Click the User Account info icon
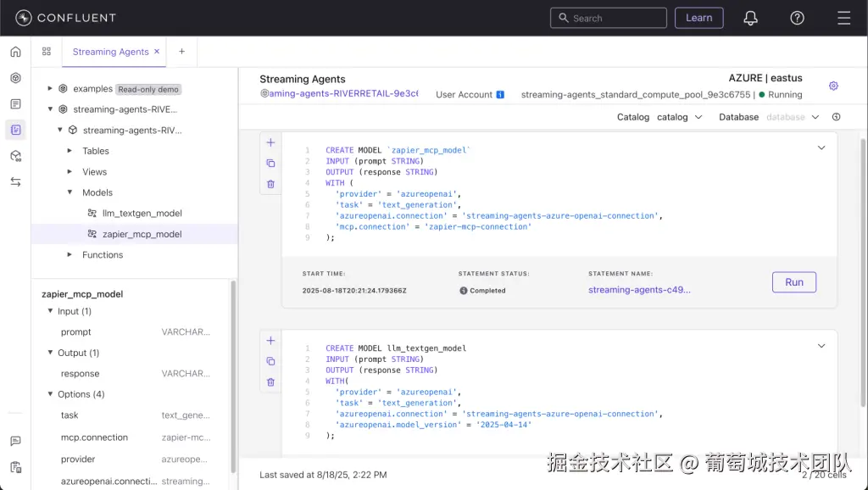The width and height of the screenshot is (868, 490). point(500,95)
